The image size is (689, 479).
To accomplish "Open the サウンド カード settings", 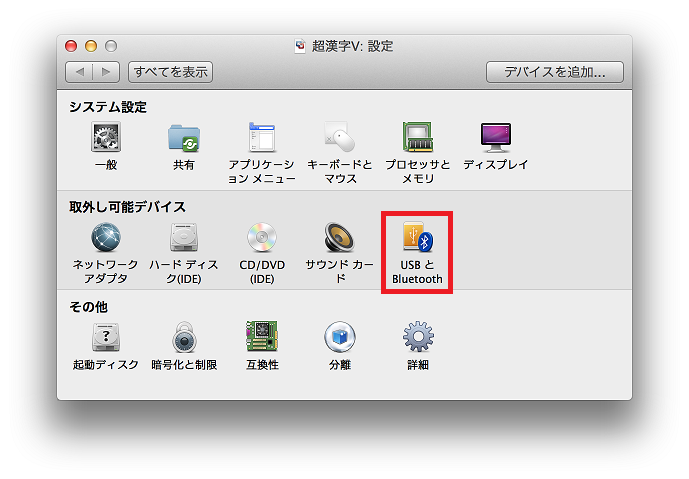I will click(340, 238).
